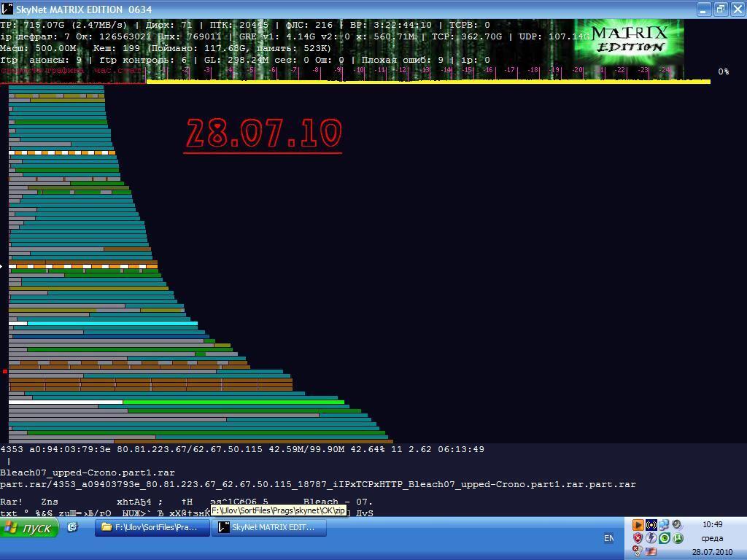Open the network connection tray icon
The image size is (747, 560).
click(x=665, y=524)
